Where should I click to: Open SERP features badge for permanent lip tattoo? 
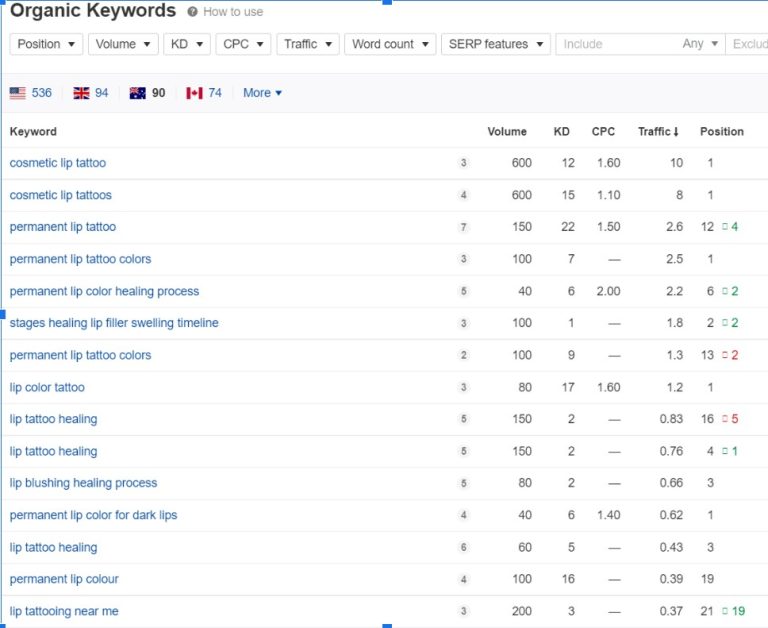[x=463, y=227]
